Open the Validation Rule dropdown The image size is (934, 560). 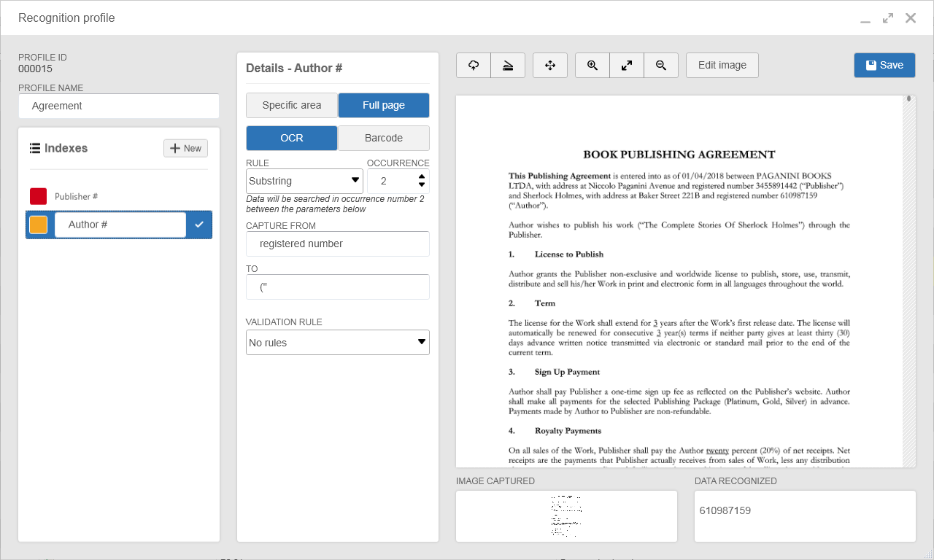click(338, 343)
